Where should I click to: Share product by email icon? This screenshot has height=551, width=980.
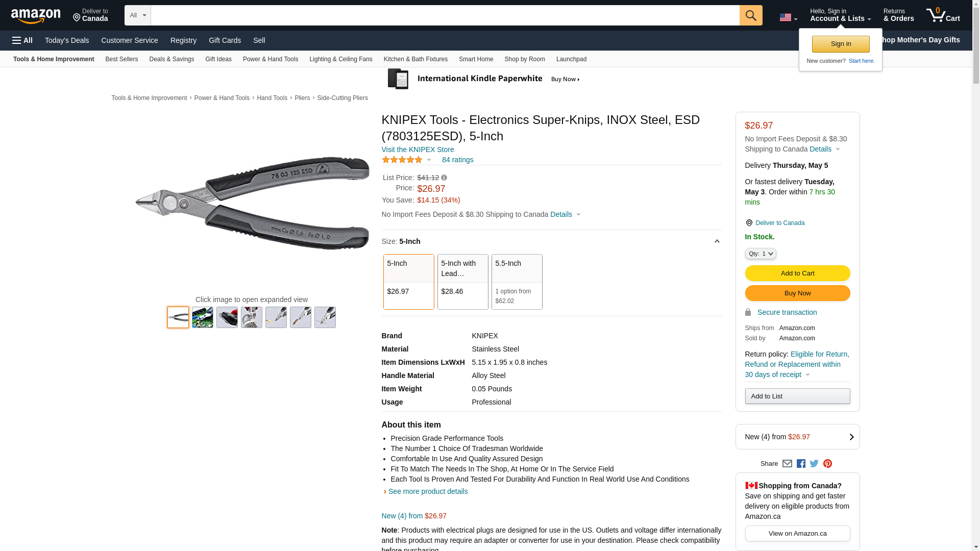(x=787, y=464)
